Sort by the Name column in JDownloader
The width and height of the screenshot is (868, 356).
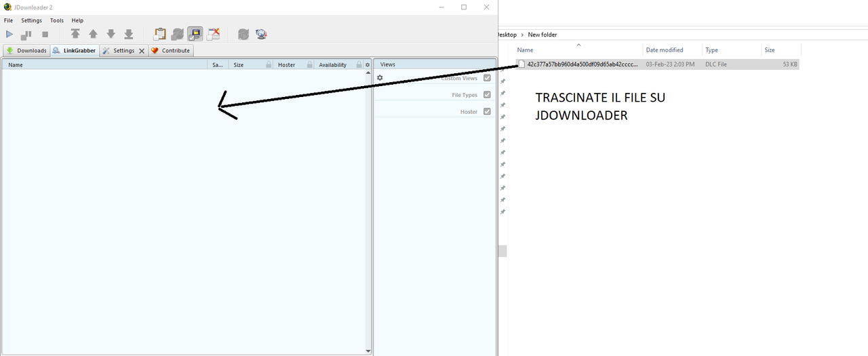click(x=104, y=65)
